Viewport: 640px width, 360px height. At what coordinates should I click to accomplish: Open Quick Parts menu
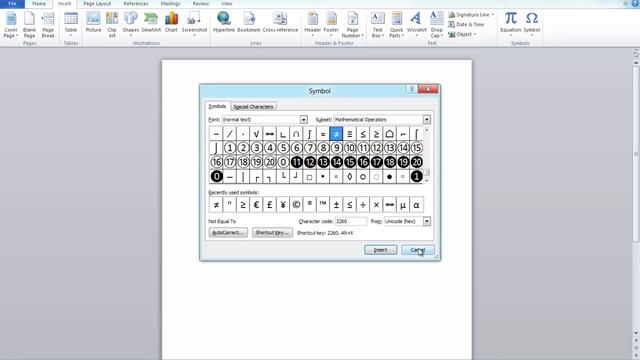396,25
